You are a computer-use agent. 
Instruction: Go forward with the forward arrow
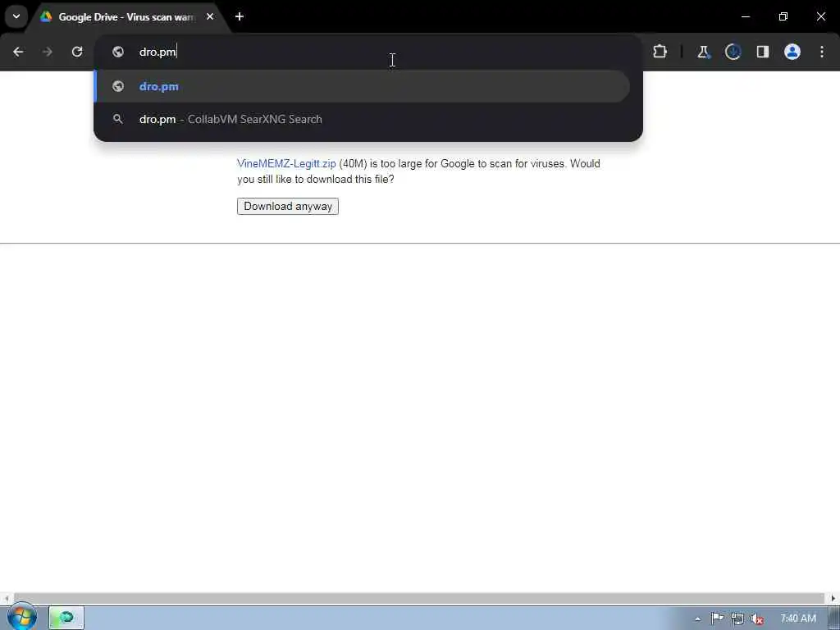click(48, 52)
